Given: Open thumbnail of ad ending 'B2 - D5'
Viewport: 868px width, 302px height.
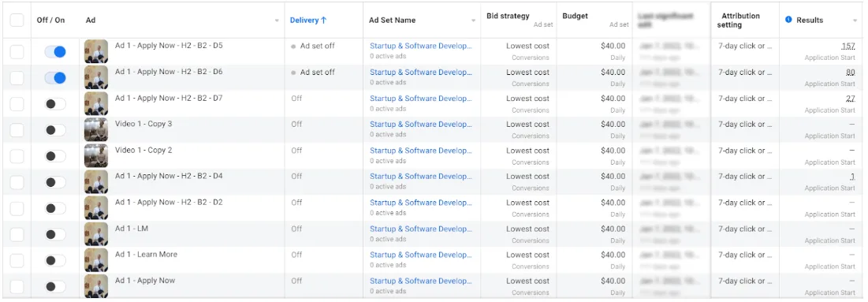Looking at the screenshot, I should coord(95,51).
